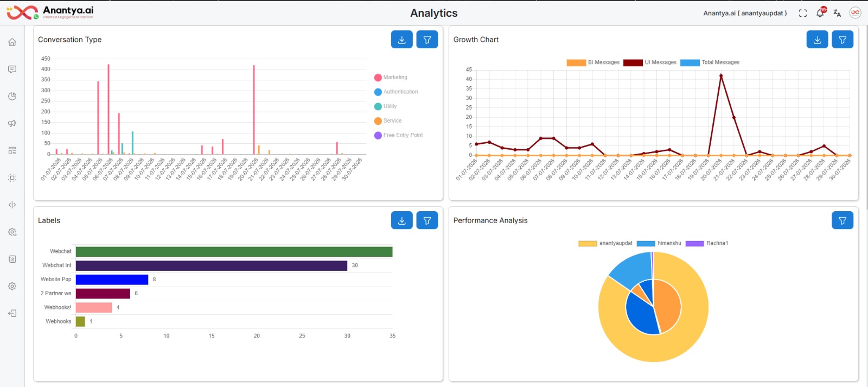Download the Growth Chart data
The width and height of the screenshot is (868, 387).
[818, 40]
